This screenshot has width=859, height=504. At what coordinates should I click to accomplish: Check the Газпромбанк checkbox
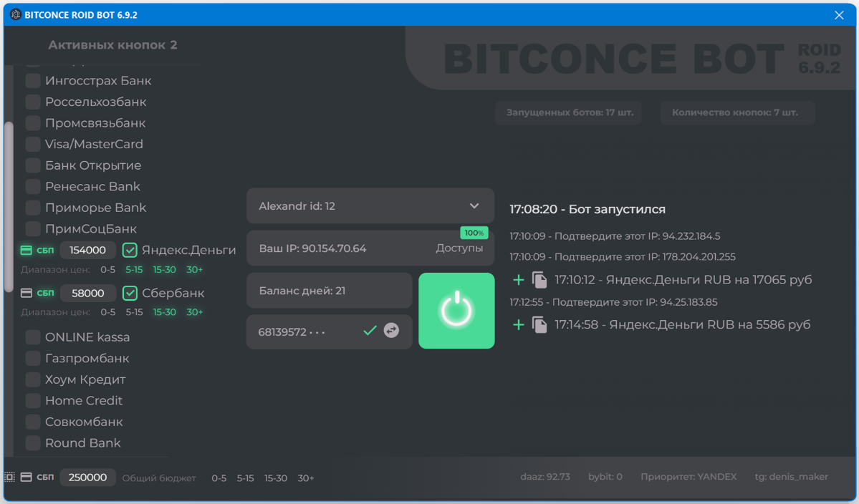pyautogui.click(x=33, y=359)
